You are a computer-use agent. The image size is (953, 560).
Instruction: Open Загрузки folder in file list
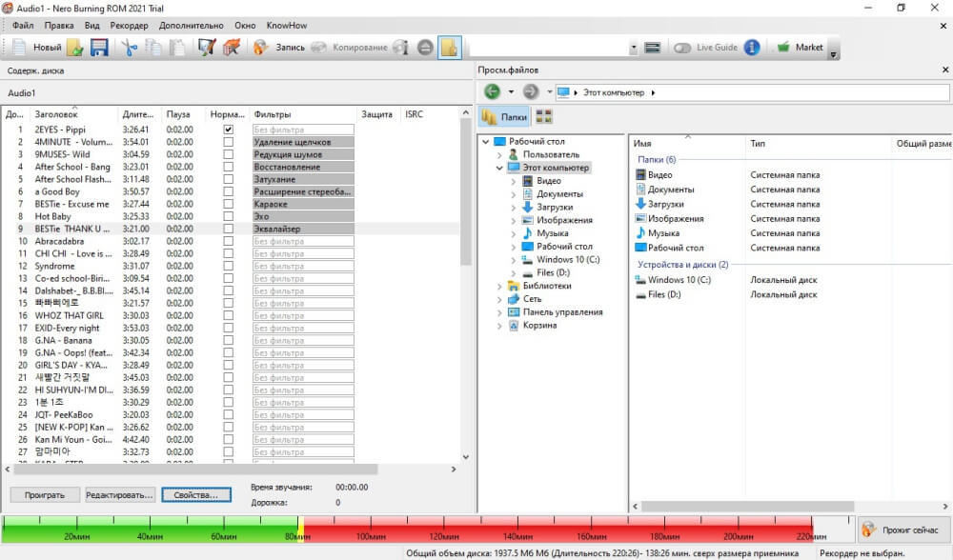pyautogui.click(x=659, y=204)
